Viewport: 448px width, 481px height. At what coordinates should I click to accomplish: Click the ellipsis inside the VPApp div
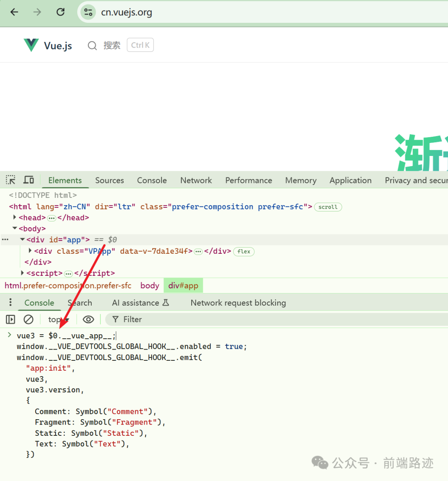tap(198, 252)
